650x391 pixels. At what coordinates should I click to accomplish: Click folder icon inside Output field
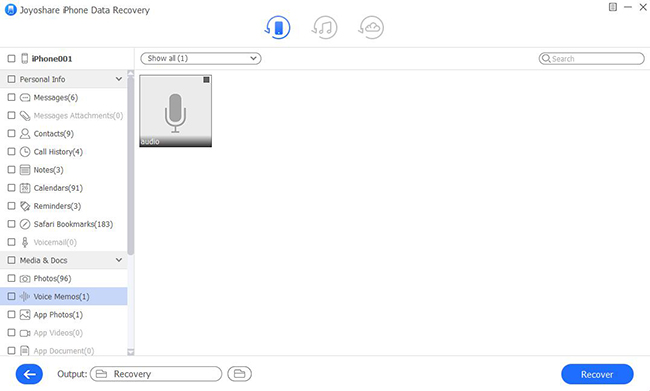coord(102,374)
